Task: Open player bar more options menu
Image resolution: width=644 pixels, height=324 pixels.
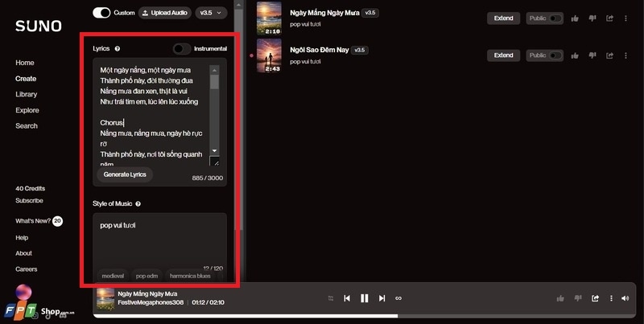Action: coord(611,298)
